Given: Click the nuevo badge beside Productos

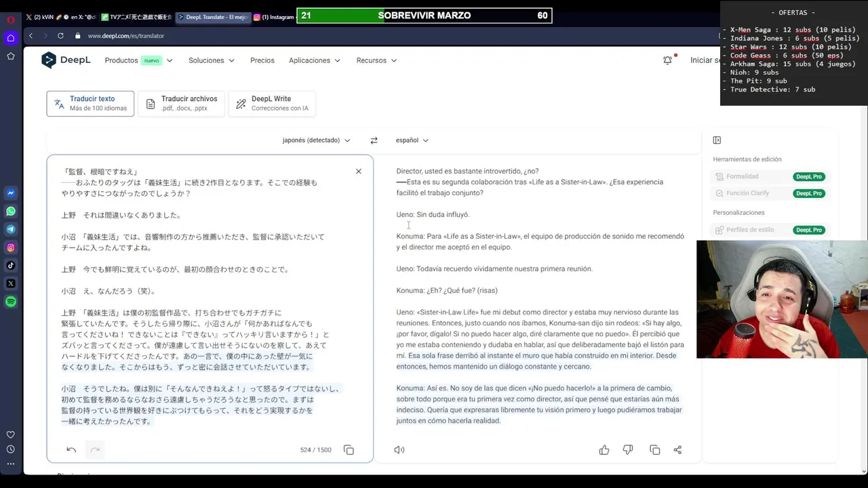Looking at the screenshot, I should coord(151,60).
